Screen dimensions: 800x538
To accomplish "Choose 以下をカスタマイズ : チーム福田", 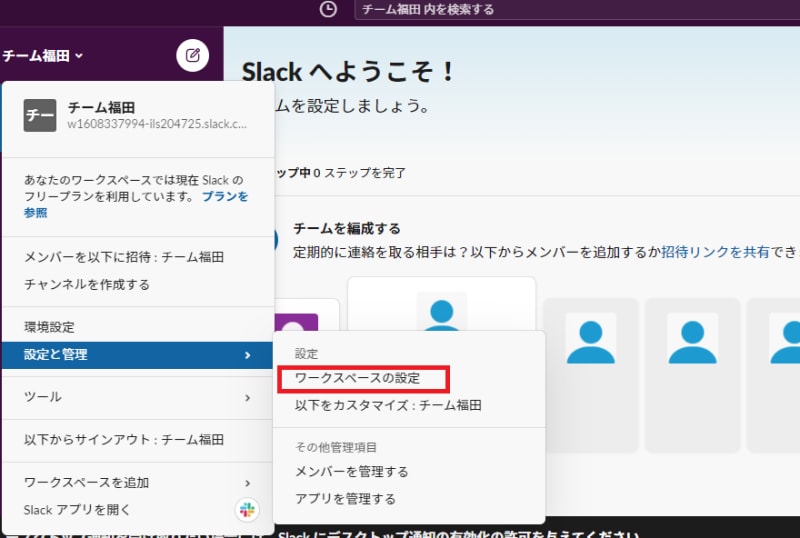I will click(388, 405).
